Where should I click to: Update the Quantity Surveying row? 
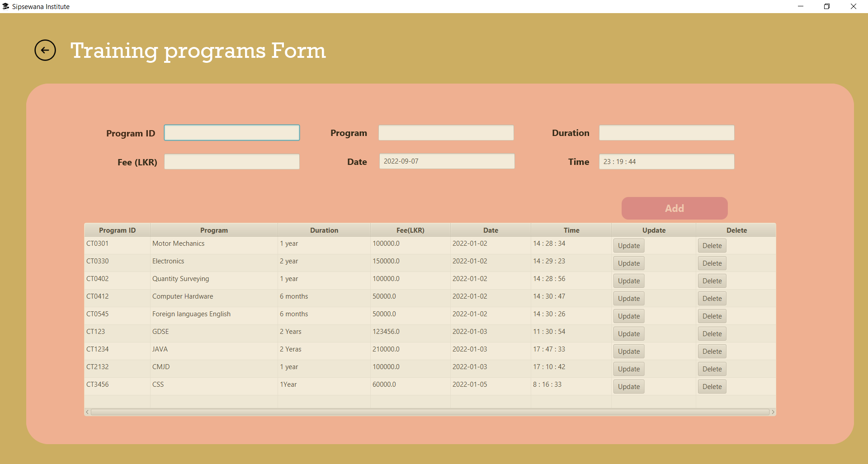[629, 281]
